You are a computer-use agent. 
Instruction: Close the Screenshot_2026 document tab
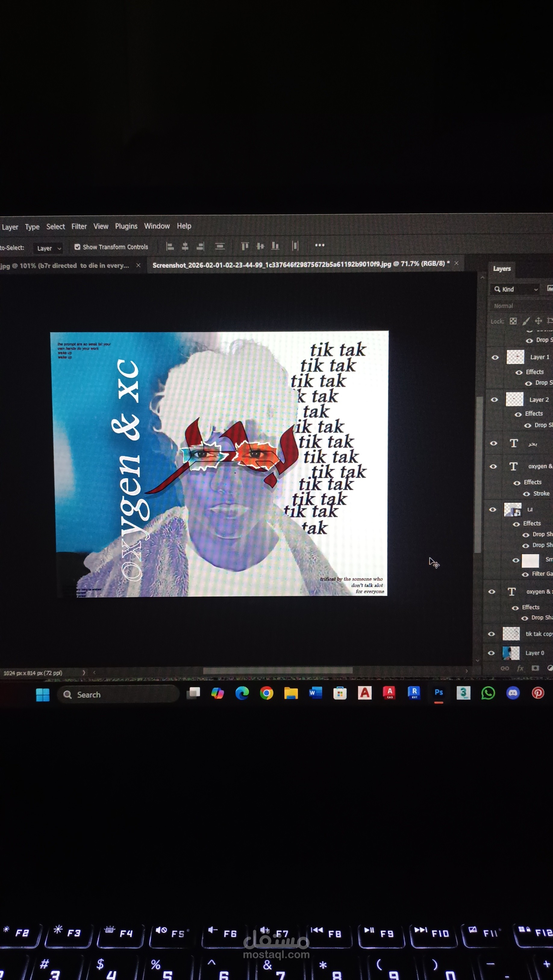(456, 263)
